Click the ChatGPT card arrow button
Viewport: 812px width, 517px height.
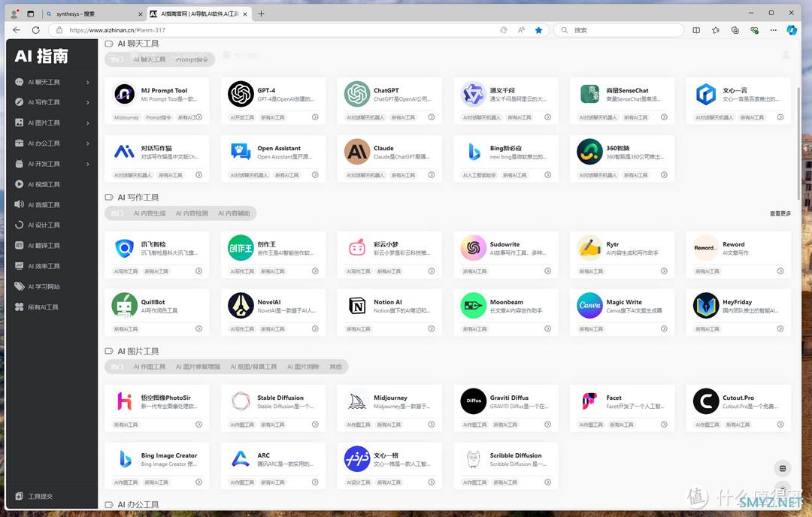(432, 117)
